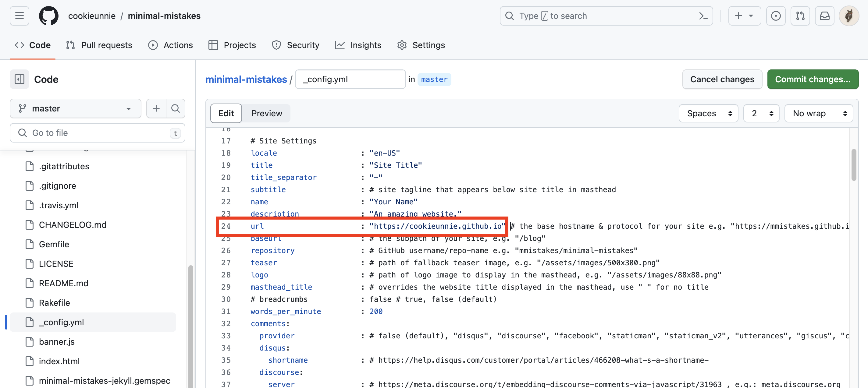Click the words_per_minute value 200
The height and width of the screenshot is (388, 868).
click(376, 311)
